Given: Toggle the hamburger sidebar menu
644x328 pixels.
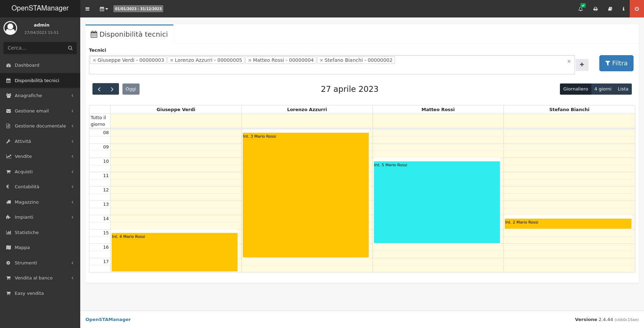Looking at the screenshot, I should click(87, 9).
